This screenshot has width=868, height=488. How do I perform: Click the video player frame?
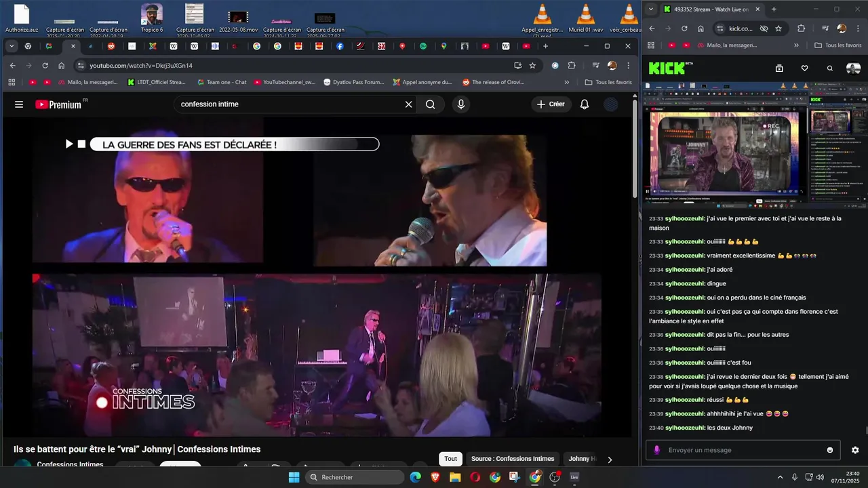(x=317, y=277)
